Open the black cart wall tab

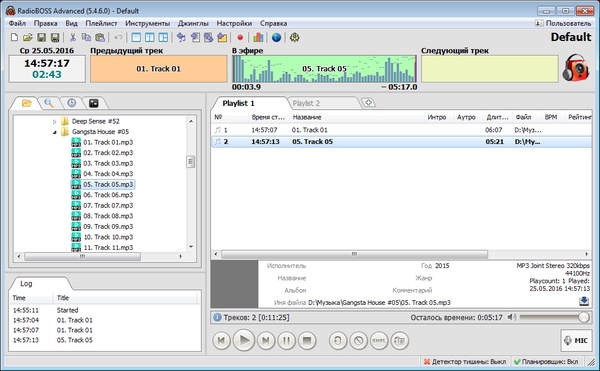[x=94, y=103]
